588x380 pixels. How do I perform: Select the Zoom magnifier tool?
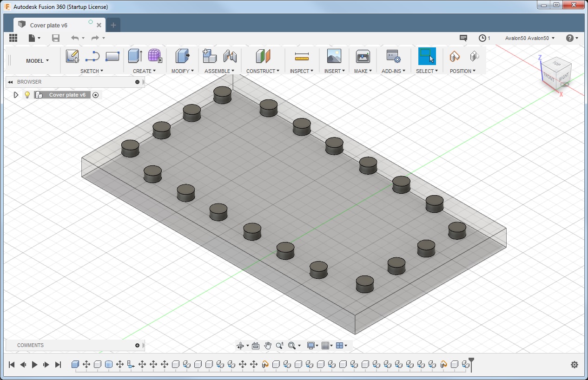point(280,346)
